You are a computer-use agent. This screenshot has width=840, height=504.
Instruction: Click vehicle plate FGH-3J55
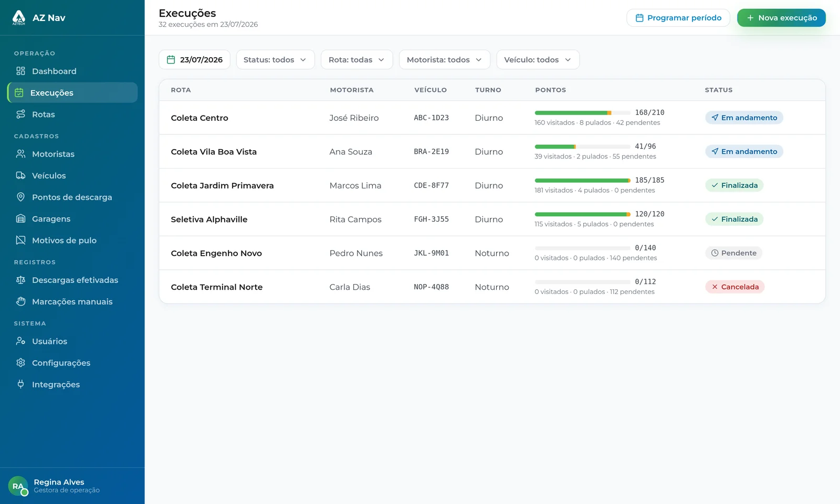click(431, 219)
